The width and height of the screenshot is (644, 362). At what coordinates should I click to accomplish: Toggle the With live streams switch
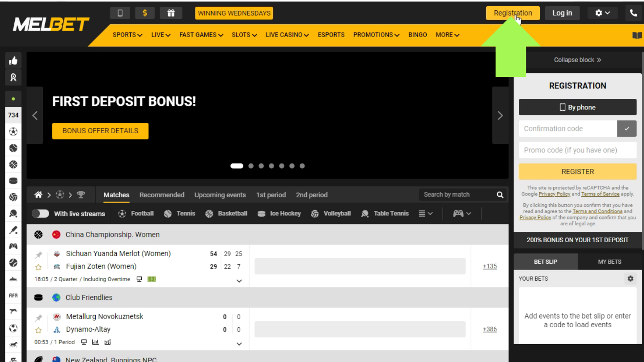click(40, 214)
